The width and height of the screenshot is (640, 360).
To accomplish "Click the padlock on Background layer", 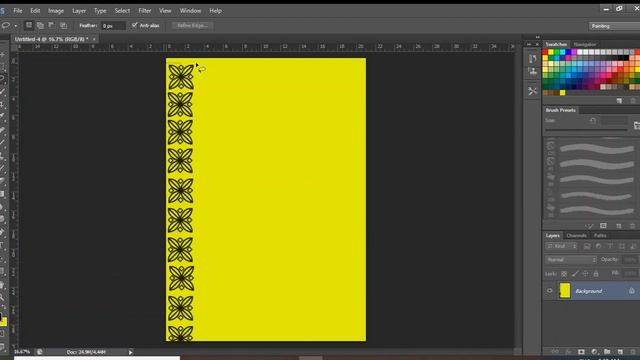I will 632,291.
